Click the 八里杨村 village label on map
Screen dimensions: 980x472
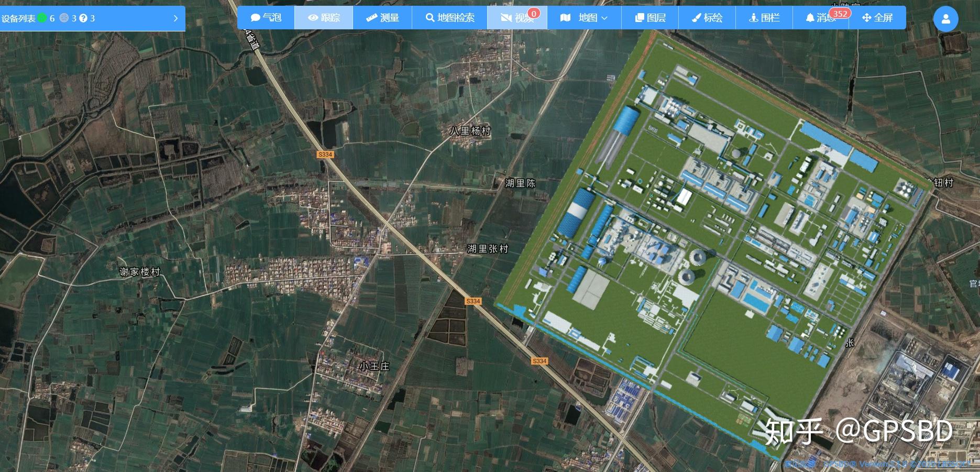(470, 131)
